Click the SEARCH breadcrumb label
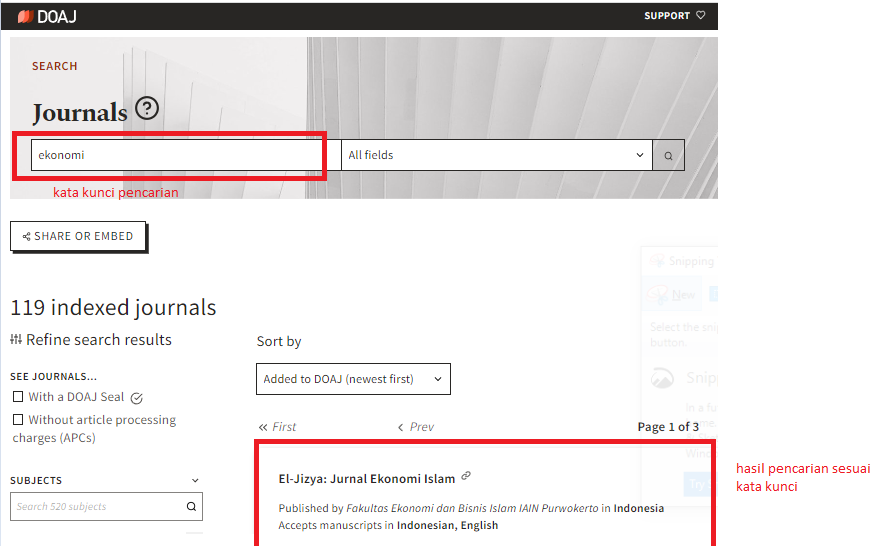This screenshot has width=892, height=546. point(55,66)
